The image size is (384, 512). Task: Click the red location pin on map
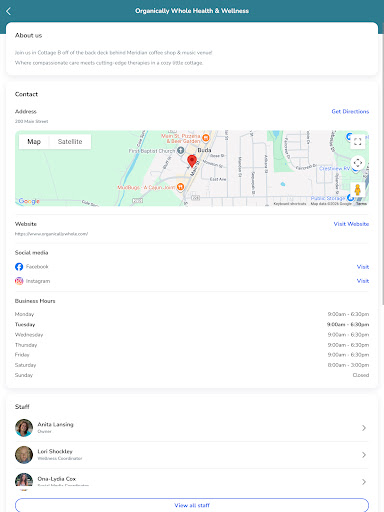(x=192, y=161)
